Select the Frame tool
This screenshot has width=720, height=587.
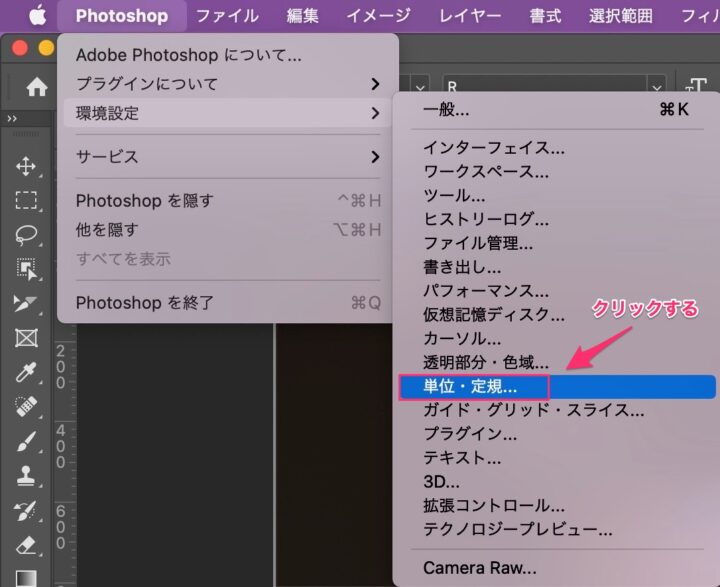coord(27,338)
